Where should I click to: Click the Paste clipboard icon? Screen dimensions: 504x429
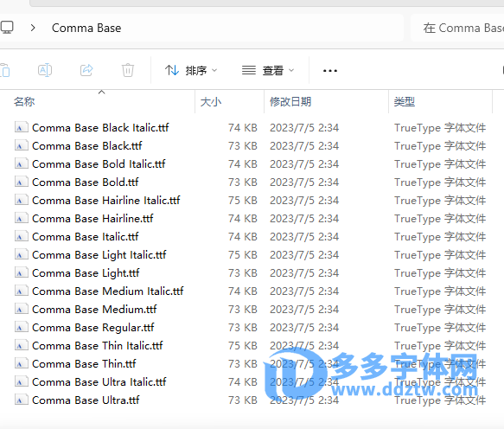(5, 70)
